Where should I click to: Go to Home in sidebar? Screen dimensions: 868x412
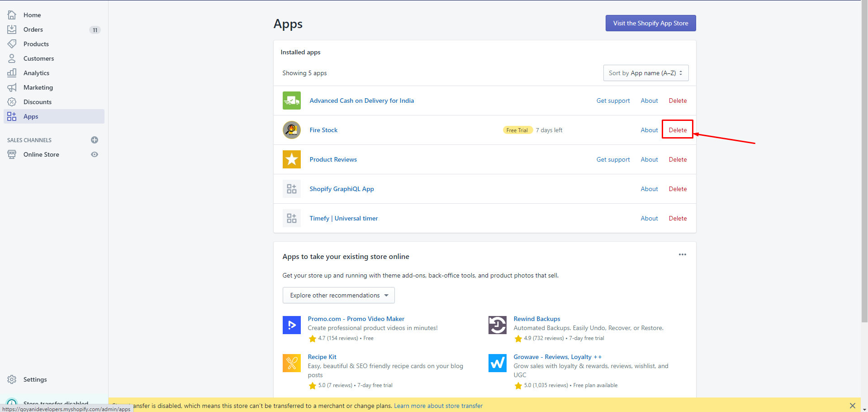point(32,15)
